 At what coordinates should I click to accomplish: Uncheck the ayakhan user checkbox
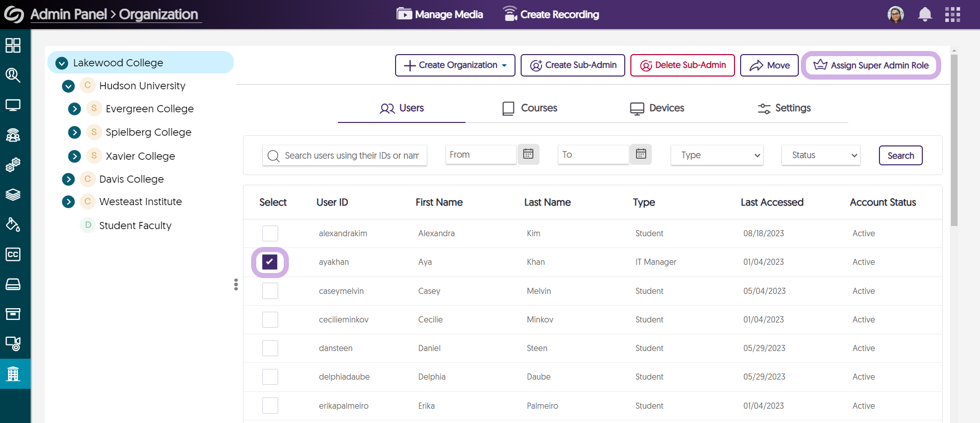(269, 262)
